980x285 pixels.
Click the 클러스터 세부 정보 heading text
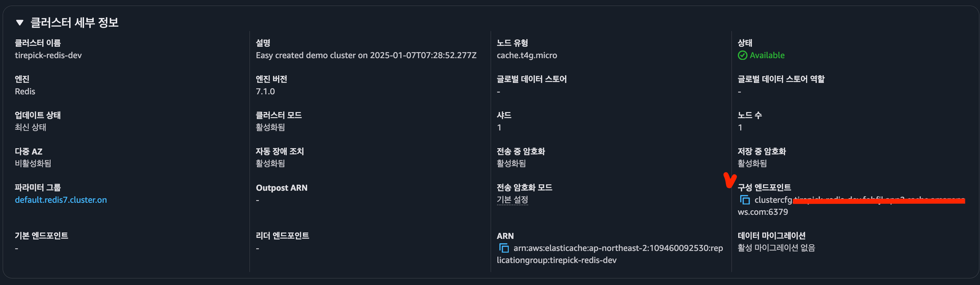click(x=75, y=22)
